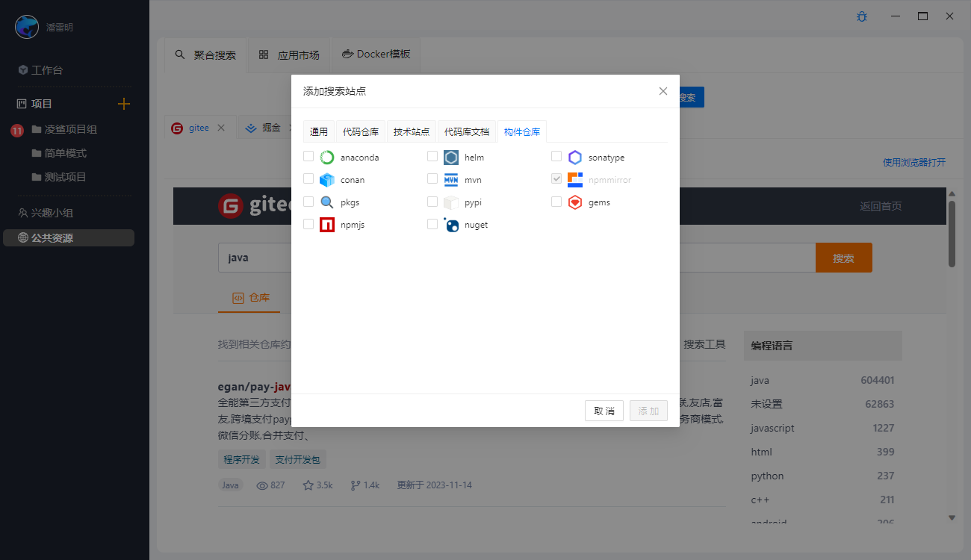Image resolution: width=971 pixels, height=560 pixels.
Task: Click the npmjs red logo icon
Action: point(327,225)
